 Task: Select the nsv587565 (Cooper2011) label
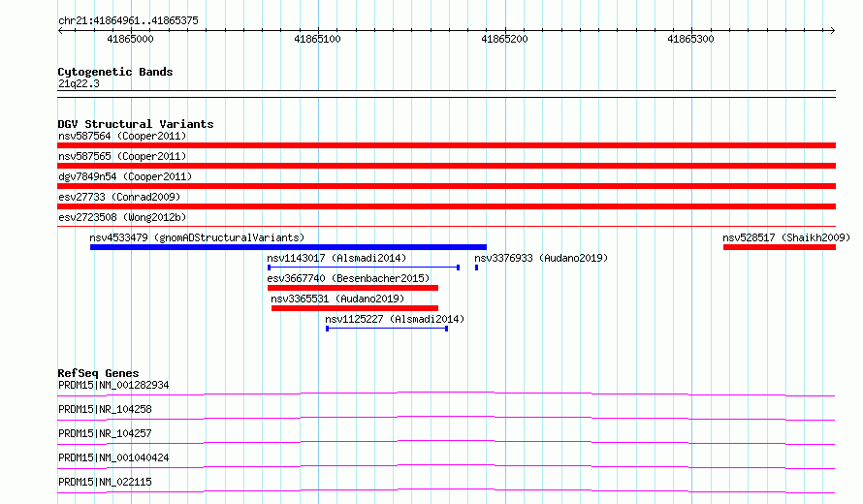pyautogui.click(x=122, y=156)
